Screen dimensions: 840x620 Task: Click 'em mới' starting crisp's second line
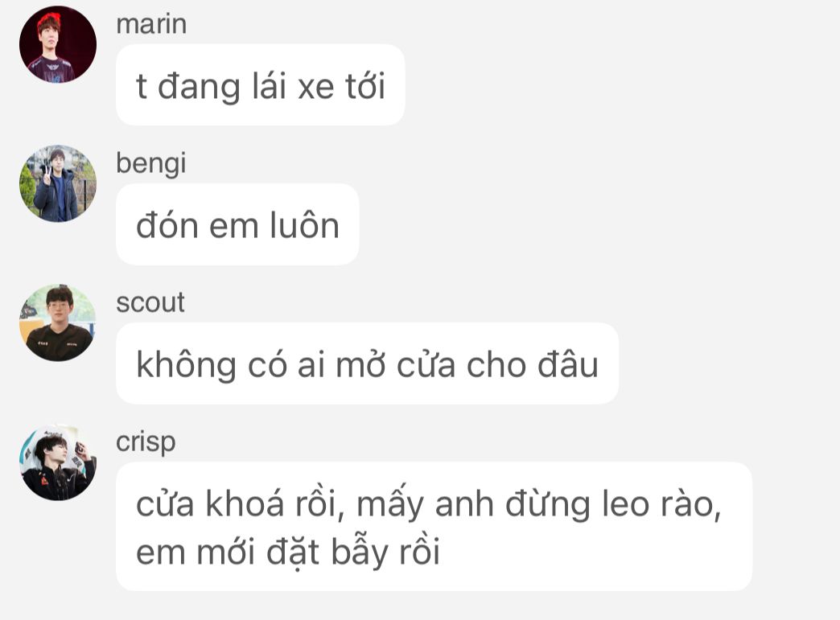point(195,552)
